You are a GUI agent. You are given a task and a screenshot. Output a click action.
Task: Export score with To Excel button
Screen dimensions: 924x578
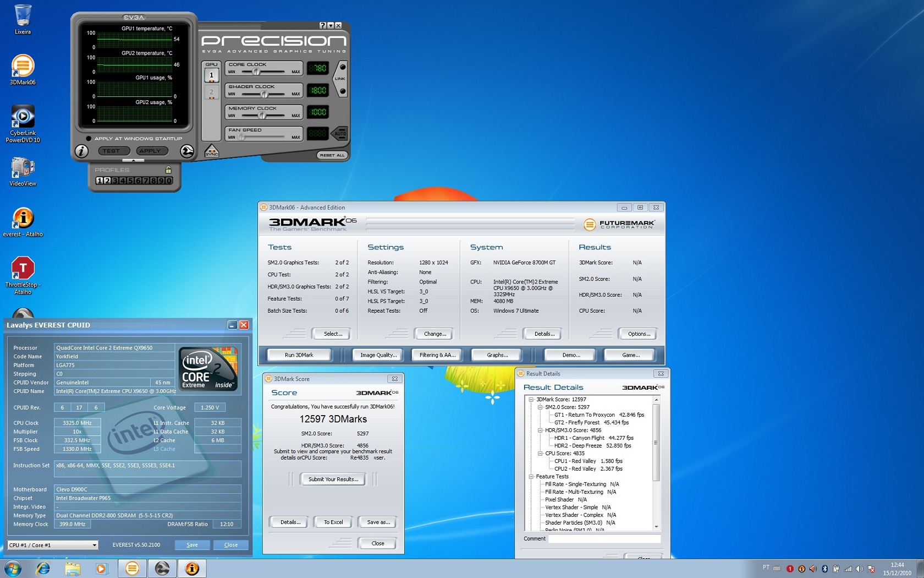click(333, 522)
